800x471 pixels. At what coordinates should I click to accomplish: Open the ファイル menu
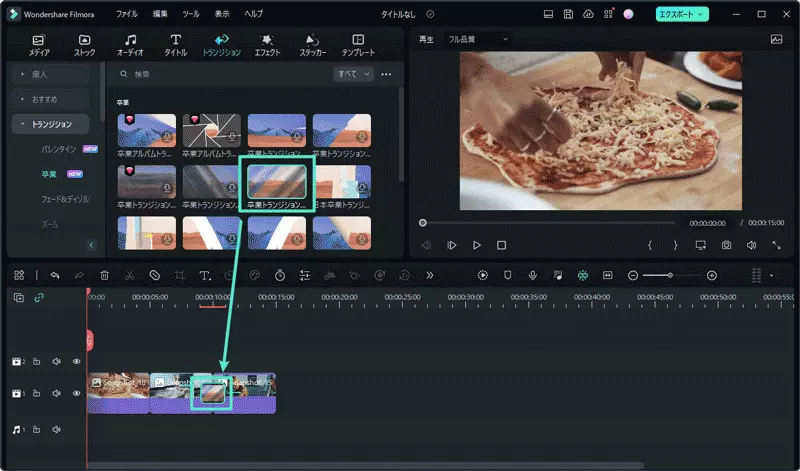click(127, 14)
